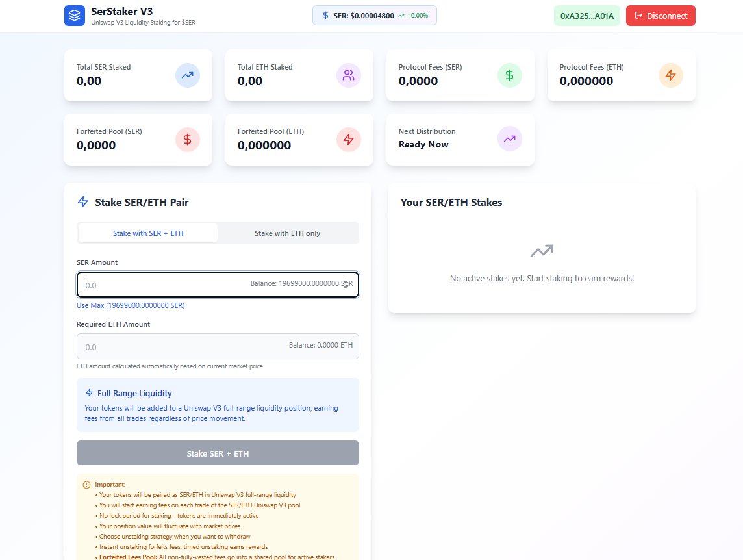743x560 pixels.
Task: Click the SER Amount number spinner arrows
Action: (x=346, y=285)
